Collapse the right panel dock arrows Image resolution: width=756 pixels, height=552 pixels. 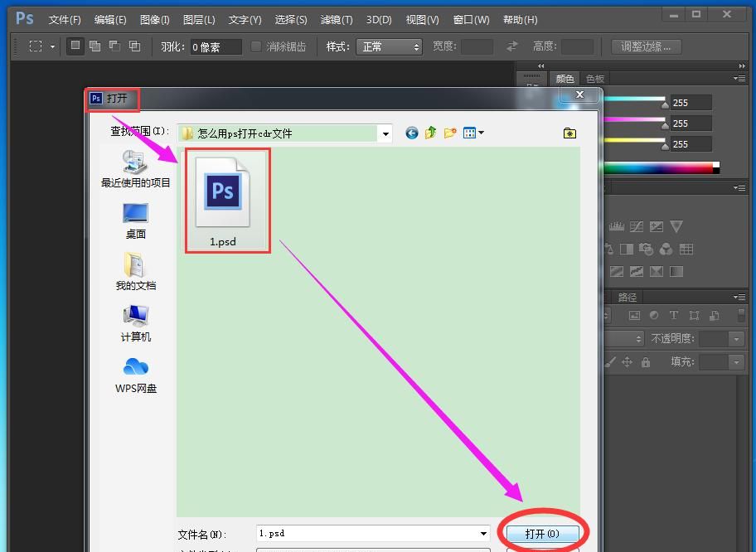coord(742,65)
